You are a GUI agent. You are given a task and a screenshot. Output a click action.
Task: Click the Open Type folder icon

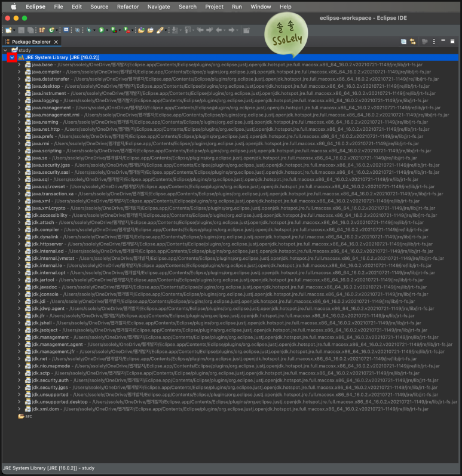[141, 30]
